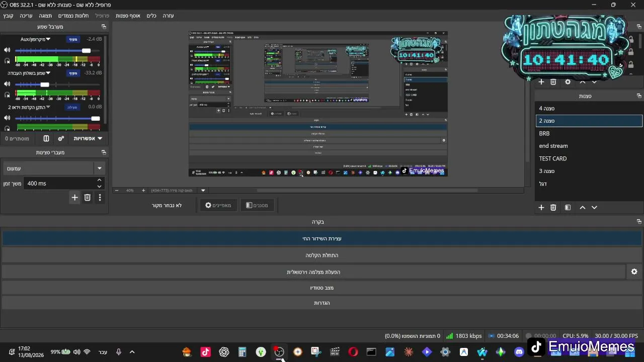Pop out the מעברי סצינות dock
This screenshot has height=362, width=644.
104,152
